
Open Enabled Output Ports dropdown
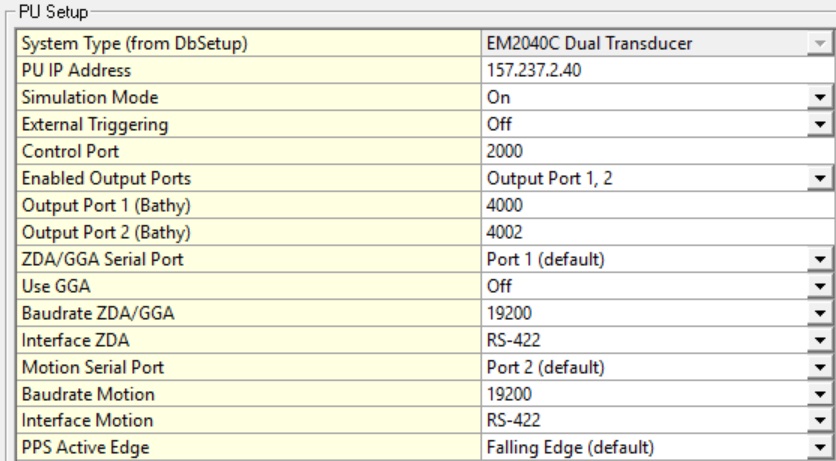[x=821, y=179]
